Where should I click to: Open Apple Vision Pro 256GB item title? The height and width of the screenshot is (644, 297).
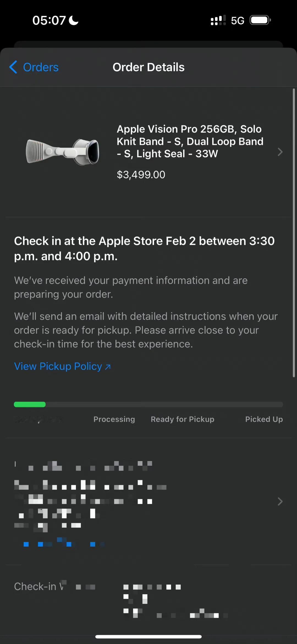click(190, 141)
